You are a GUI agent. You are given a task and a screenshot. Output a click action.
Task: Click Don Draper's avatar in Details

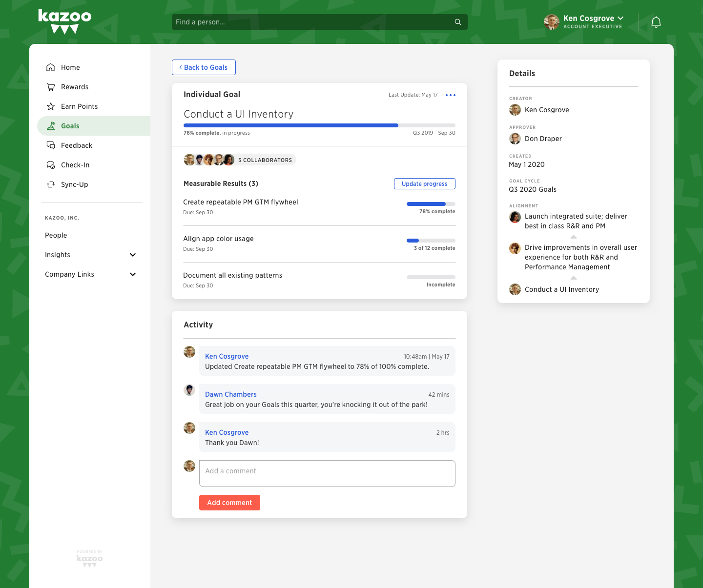coord(515,139)
